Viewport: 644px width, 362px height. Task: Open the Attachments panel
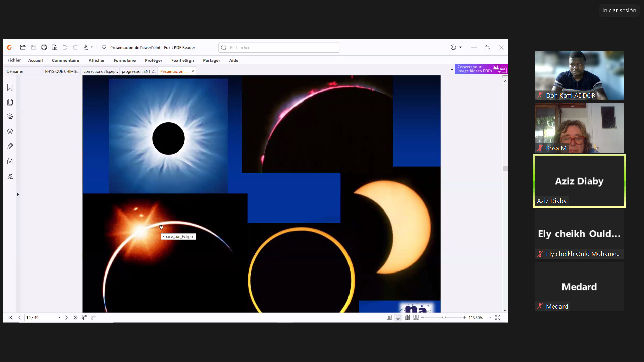[10, 146]
